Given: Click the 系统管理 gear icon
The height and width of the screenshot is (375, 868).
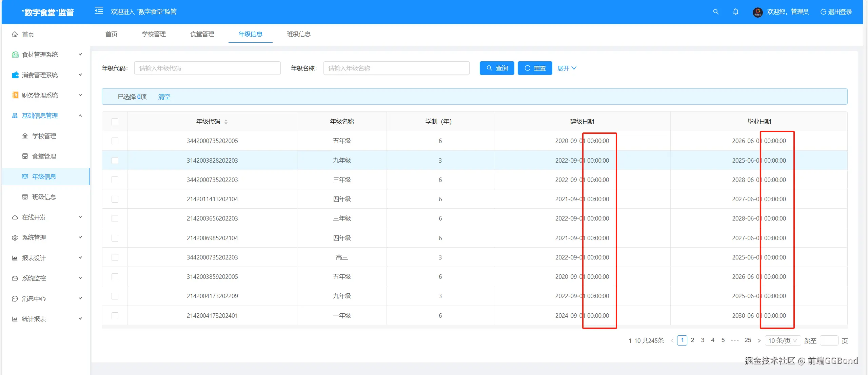Looking at the screenshot, I should (15, 237).
